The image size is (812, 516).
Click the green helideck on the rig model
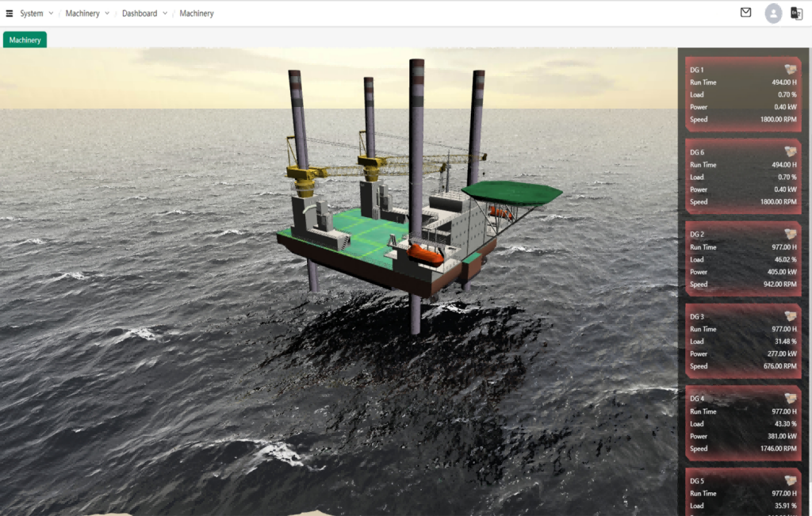tap(511, 193)
